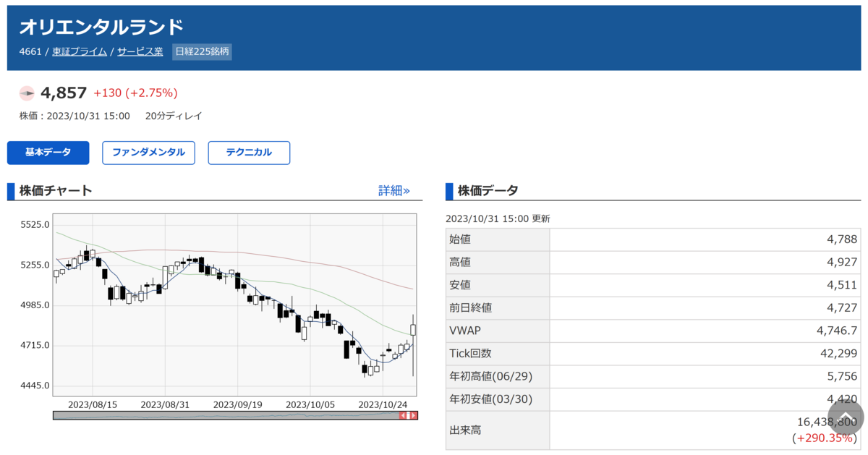Click the 株価チャート section heading
The width and height of the screenshot is (868, 455).
(56, 191)
